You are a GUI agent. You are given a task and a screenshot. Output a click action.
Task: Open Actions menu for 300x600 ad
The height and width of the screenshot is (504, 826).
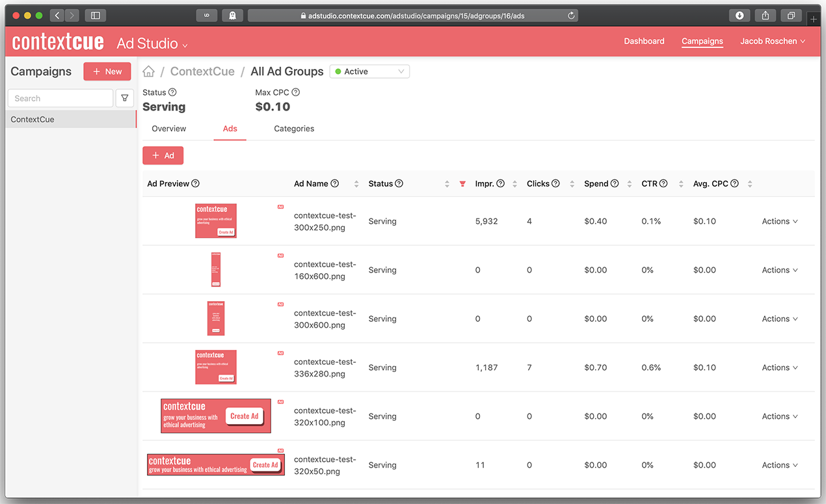click(x=780, y=319)
